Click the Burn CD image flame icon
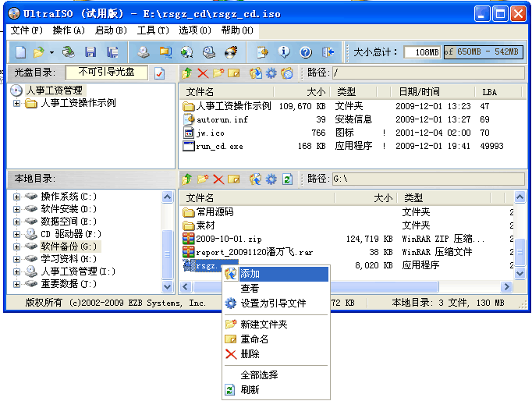The width and height of the screenshot is (532, 401). tap(231, 52)
